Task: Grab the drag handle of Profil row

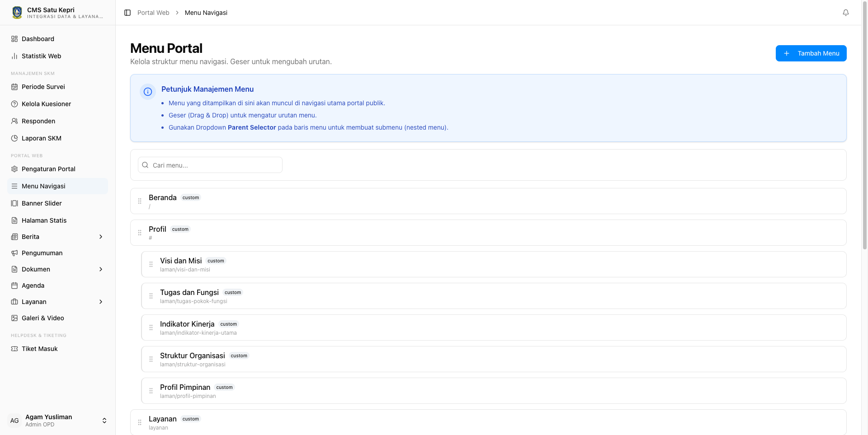Action: pos(140,233)
